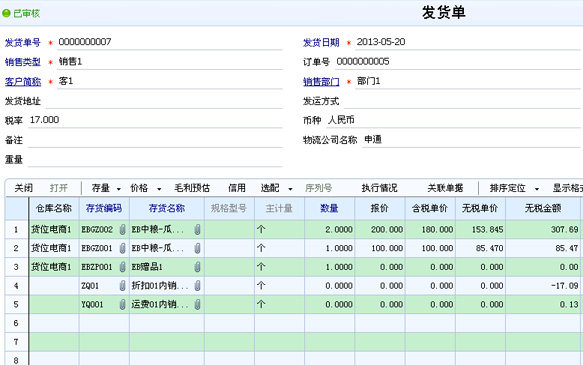Viewport: 583px width, 365px height.
Task: Click the 存货名称 column header
Action: point(167,209)
